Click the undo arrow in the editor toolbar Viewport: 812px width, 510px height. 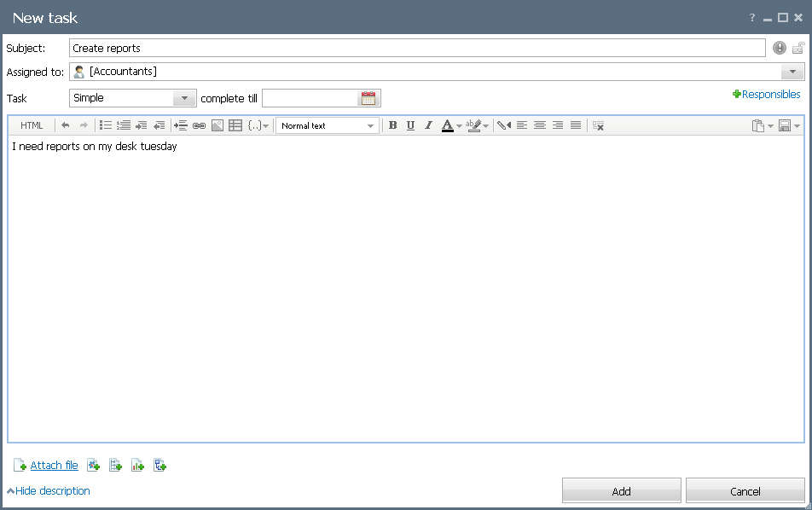coord(65,125)
